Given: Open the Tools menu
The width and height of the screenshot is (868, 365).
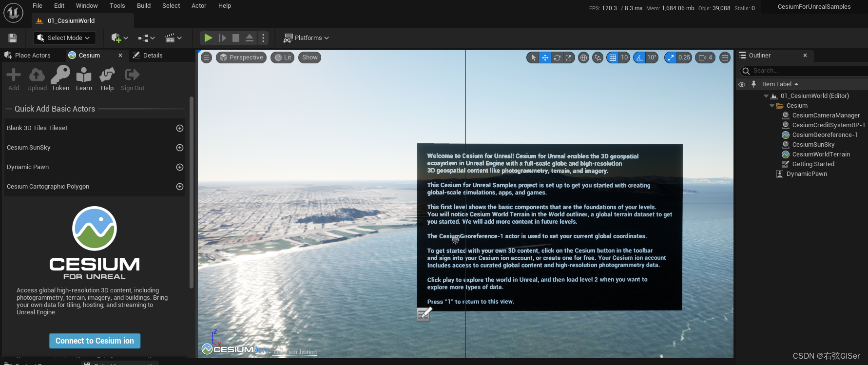Looking at the screenshot, I should [x=117, y=6].
